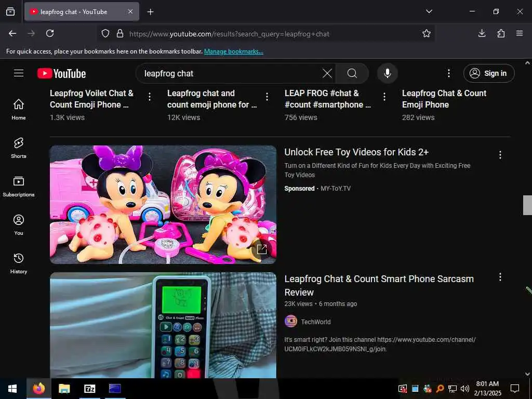Open Shorts in the sidebar
The height and width of the screenshot is (399, 532).
(19, 148)
